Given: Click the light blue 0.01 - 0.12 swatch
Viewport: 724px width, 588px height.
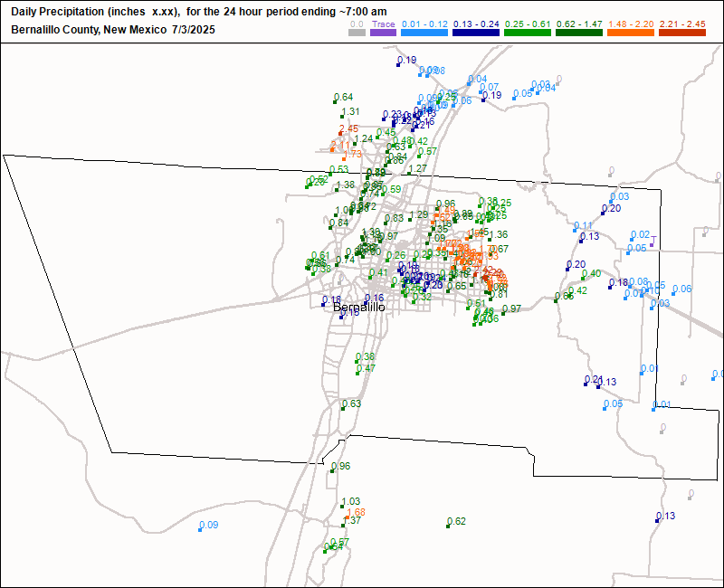Looking at the screenshot, I should pyautogui.click(x=424, y=33).
